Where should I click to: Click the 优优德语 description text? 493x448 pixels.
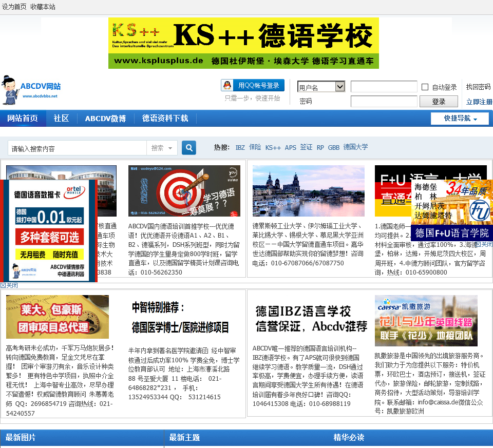[184, 249]
